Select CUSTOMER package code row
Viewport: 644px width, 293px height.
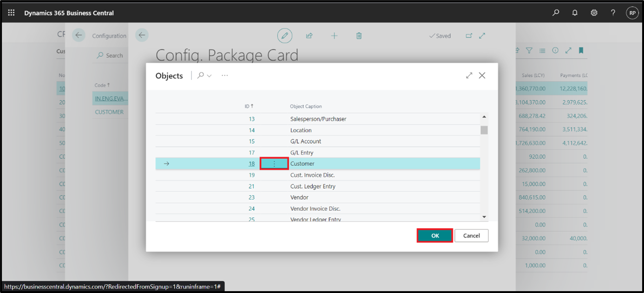click(x=109, y=112)
